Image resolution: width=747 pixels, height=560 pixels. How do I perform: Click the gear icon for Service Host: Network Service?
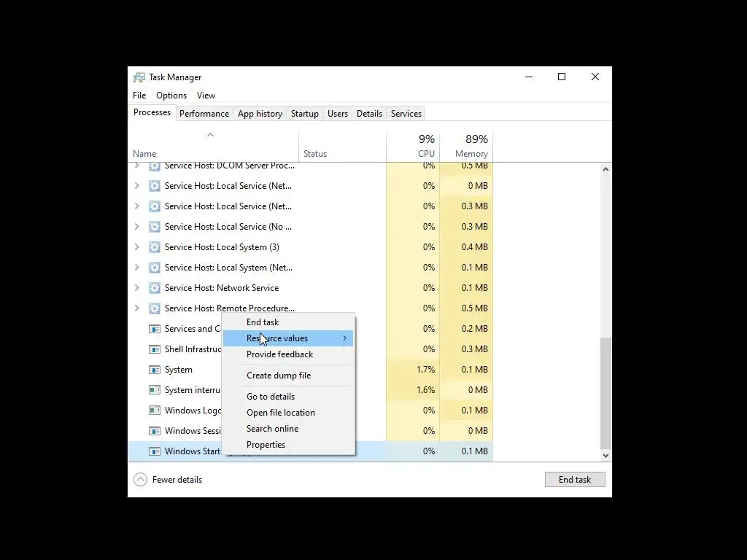tap(155, 288)
